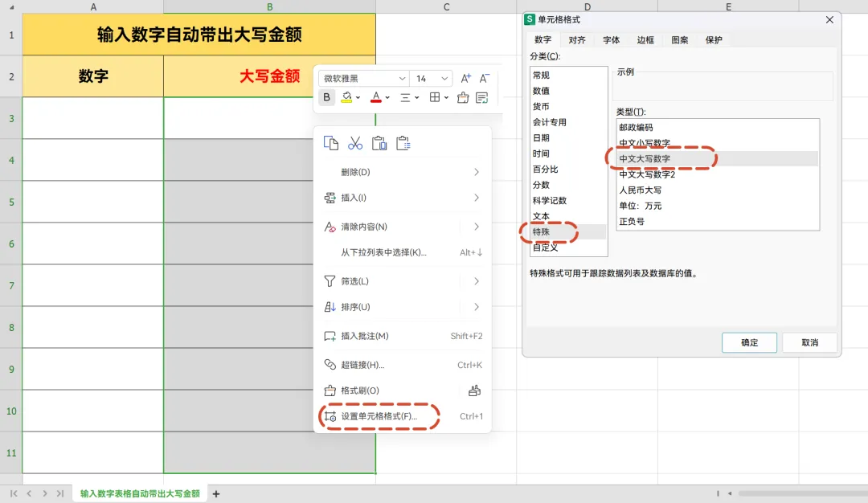Select 数值 in category list
Image resolution: width=868 pixels, height=503 pixels.
tap(568, 91)
